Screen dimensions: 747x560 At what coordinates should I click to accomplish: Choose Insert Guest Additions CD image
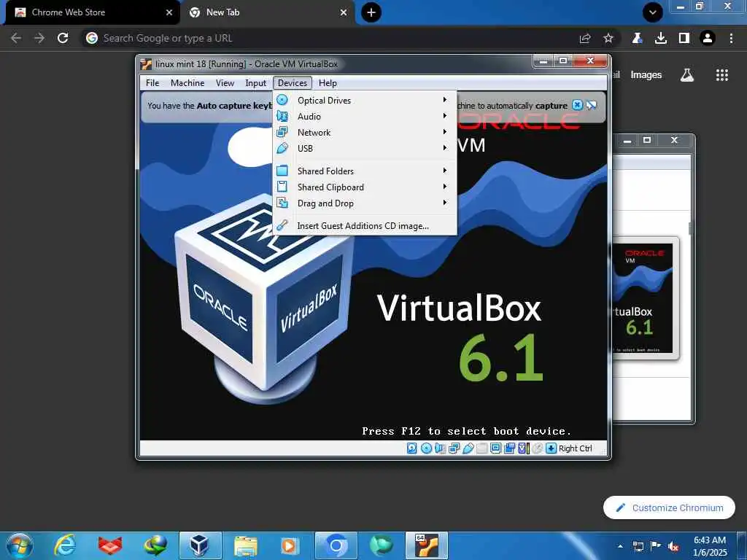click(365, 226)
